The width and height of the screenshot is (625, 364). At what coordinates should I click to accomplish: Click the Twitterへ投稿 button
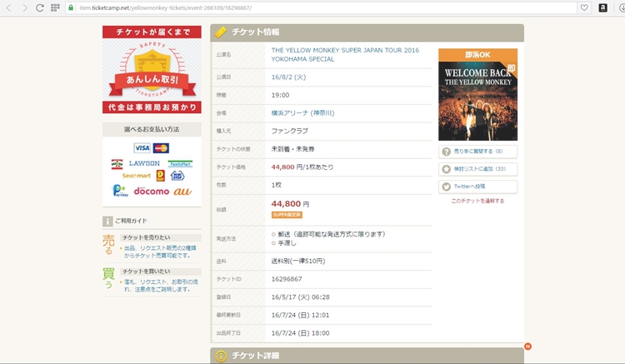pyautogui.click(x=477, y=187)
